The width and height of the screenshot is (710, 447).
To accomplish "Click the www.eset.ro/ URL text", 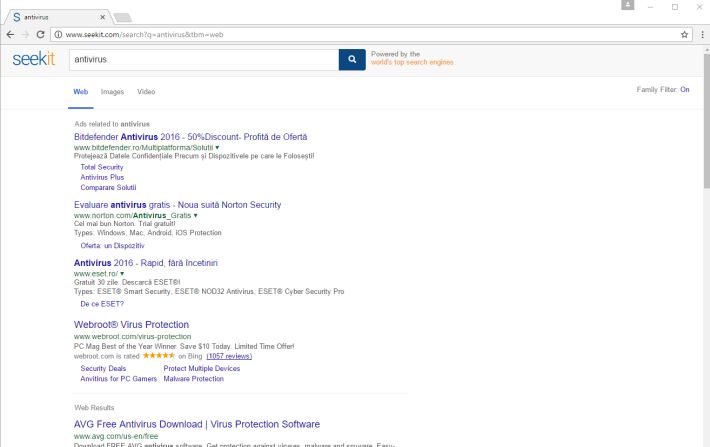I will pos(96,274).
